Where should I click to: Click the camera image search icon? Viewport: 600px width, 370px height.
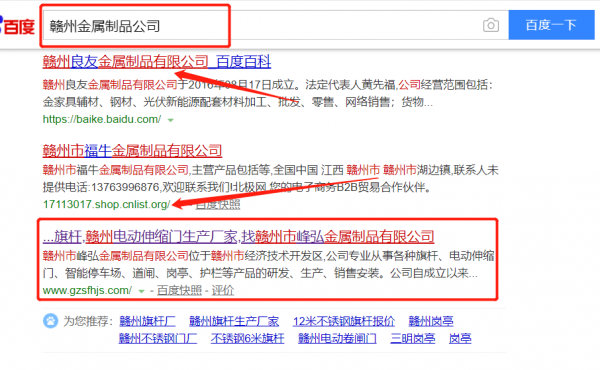(x=491, y=26)
